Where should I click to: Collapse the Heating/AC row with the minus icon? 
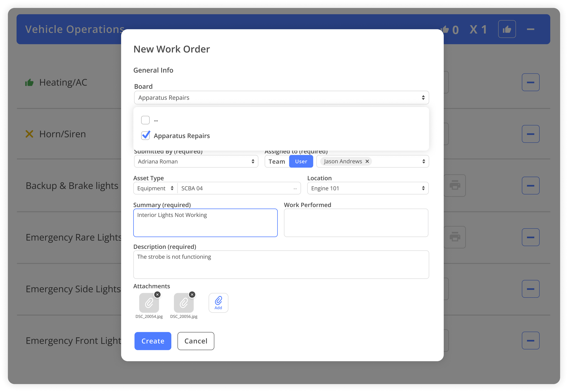(x=530, y=82)
